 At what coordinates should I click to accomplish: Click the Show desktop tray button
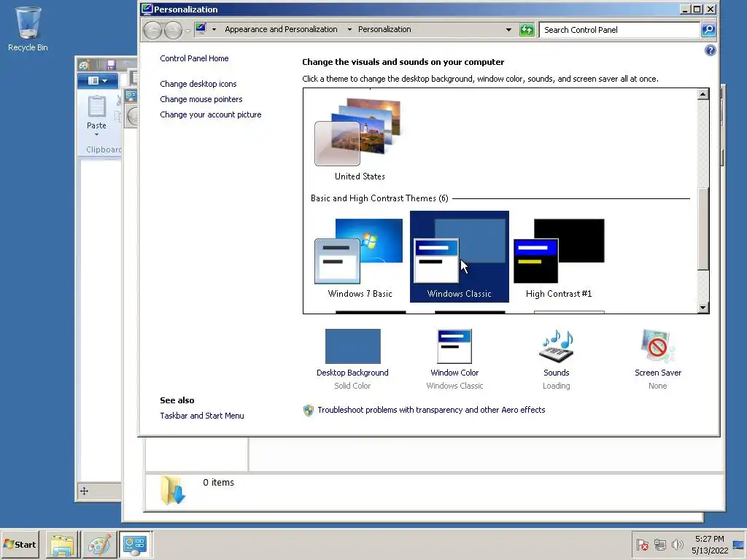739,544
